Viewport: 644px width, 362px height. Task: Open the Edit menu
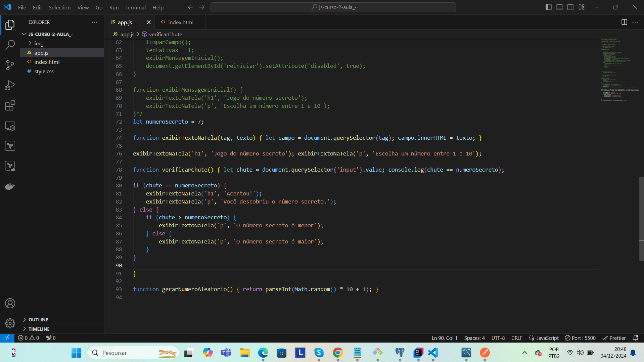(37, 7)
